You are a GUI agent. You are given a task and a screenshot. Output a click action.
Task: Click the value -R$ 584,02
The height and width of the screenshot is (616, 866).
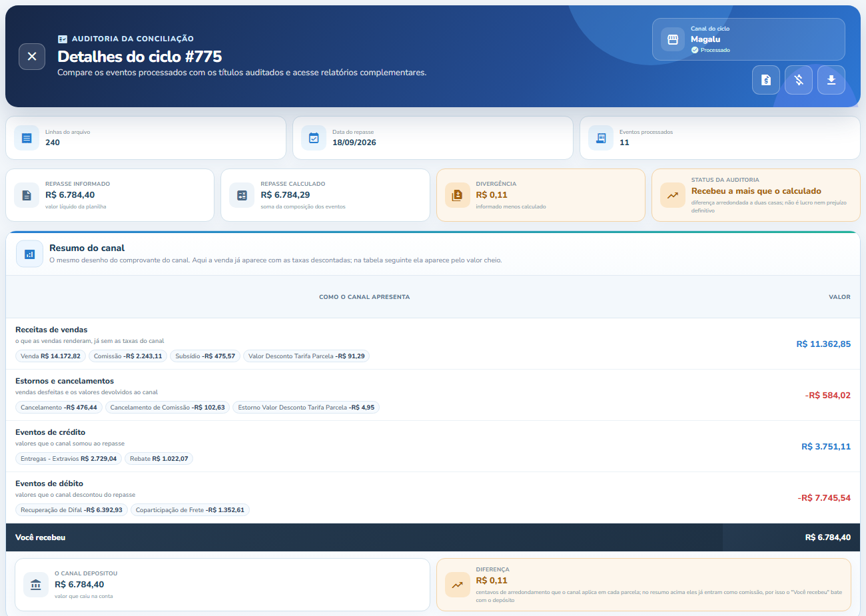point(828,396)
